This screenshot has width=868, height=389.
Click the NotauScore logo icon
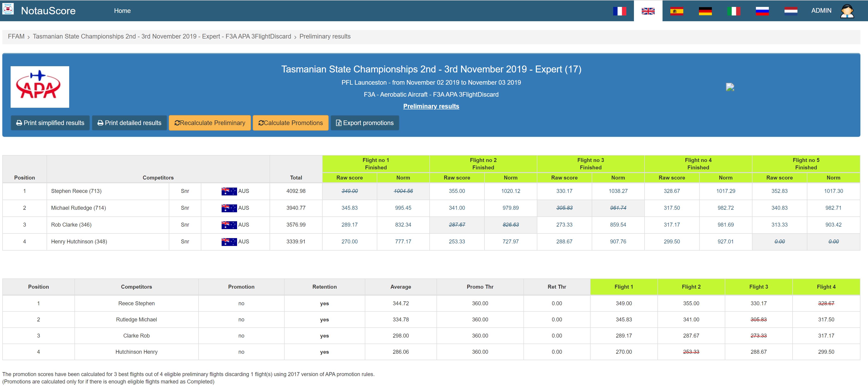click(8, 9)
